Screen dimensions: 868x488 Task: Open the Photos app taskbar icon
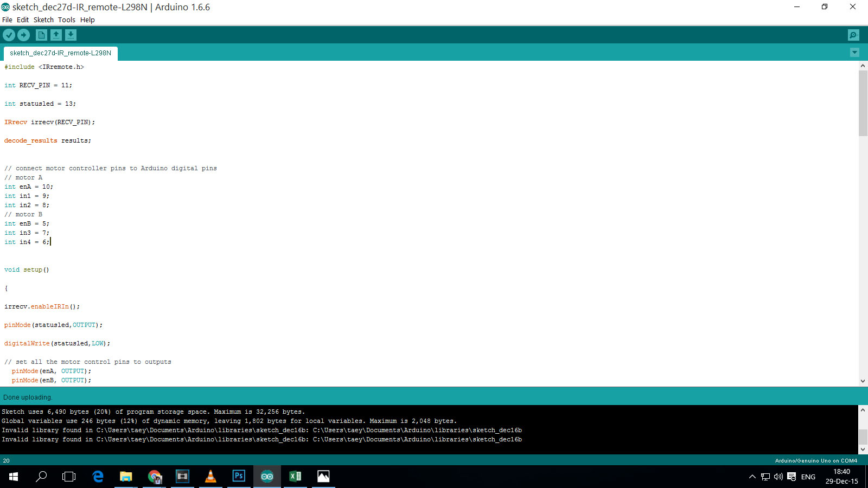coord(323,477)
